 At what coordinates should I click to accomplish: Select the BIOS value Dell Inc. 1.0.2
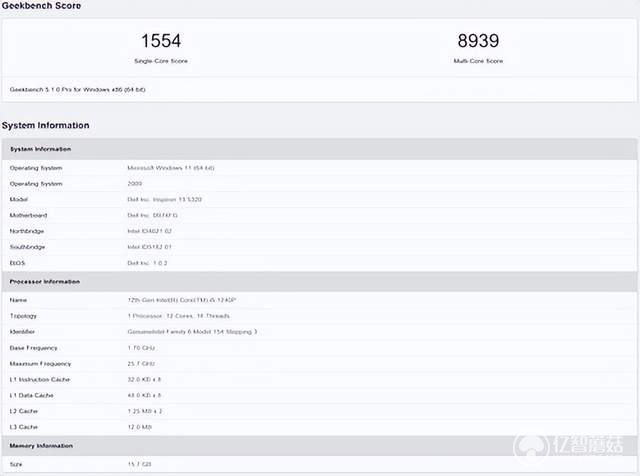point(147,263)
